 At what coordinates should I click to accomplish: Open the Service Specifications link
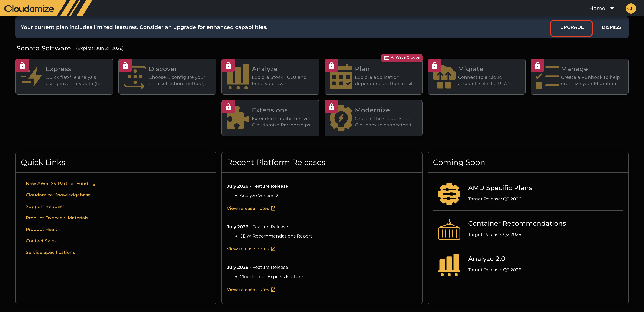(50, 252)
